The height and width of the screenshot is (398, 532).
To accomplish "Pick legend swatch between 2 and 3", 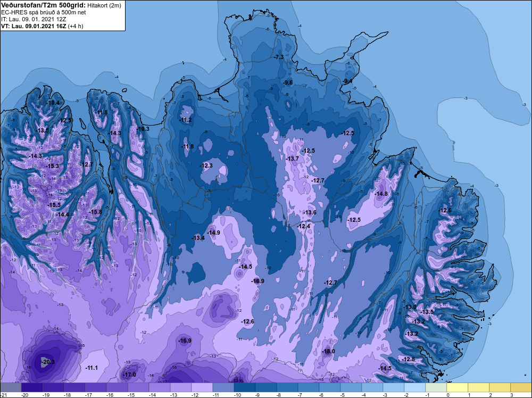I will 500,387.
